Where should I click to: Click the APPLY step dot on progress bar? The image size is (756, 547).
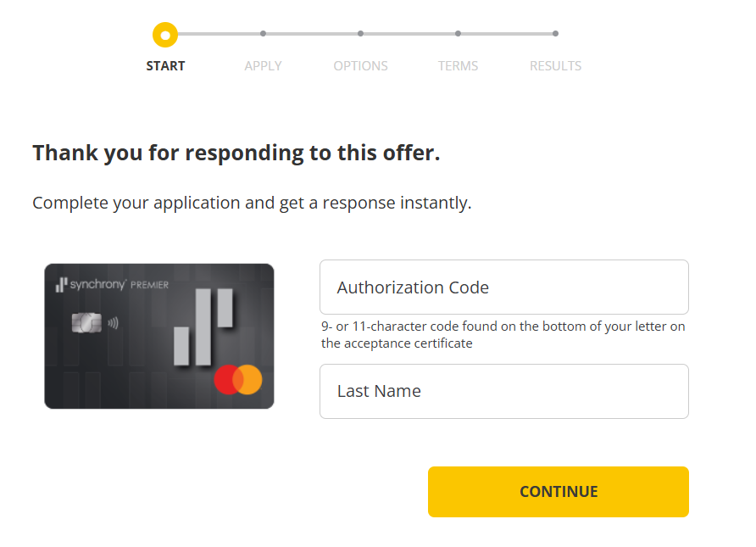263,34
